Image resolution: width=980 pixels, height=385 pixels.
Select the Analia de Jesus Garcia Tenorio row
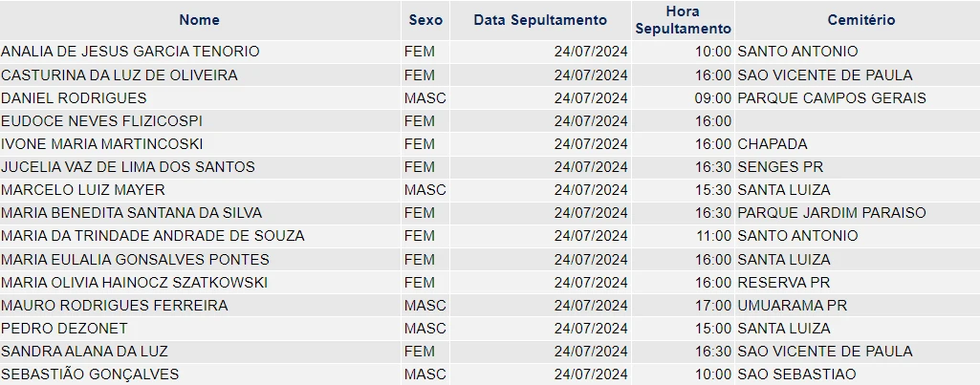130,52
